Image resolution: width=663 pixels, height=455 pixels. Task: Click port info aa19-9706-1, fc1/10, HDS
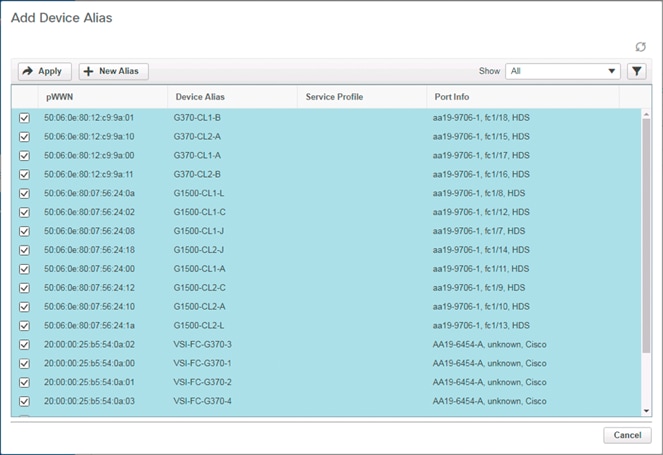pos(481,307)
